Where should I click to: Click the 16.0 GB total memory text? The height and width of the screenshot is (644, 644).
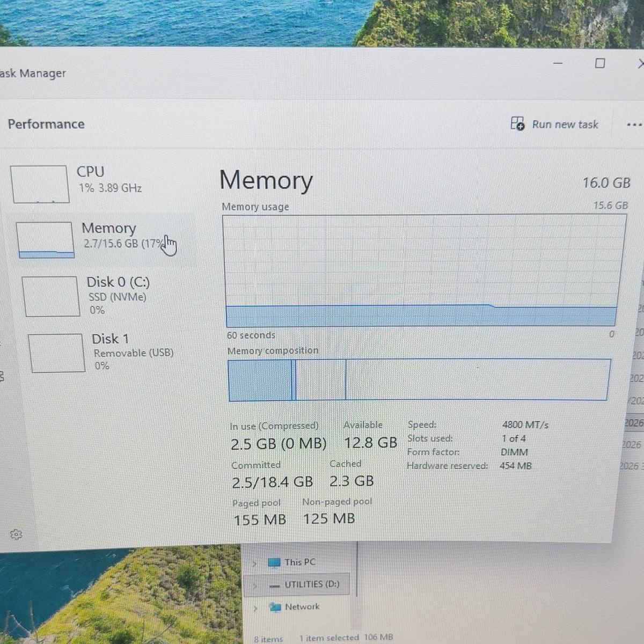(606, 183)
